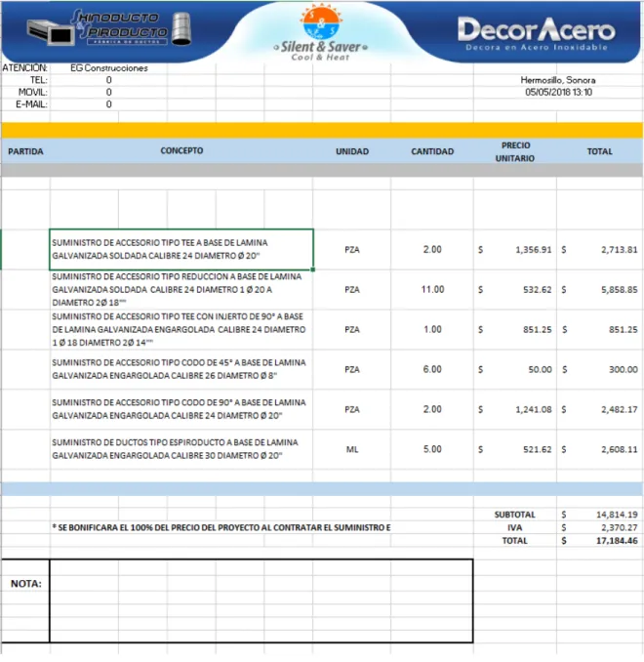Select quantity 11.00 cell
644x662 pixels.
(432, 290)
